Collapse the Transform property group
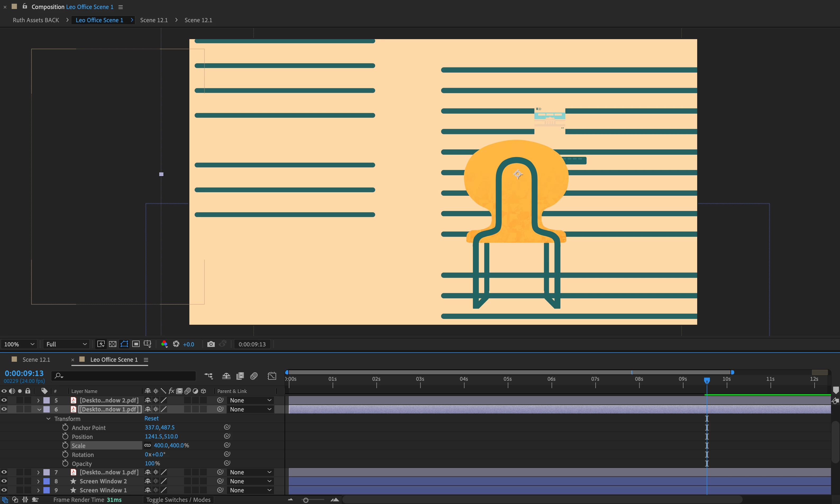Image resolution: width=840 pixels, height=504 pixels. point(48,419)
